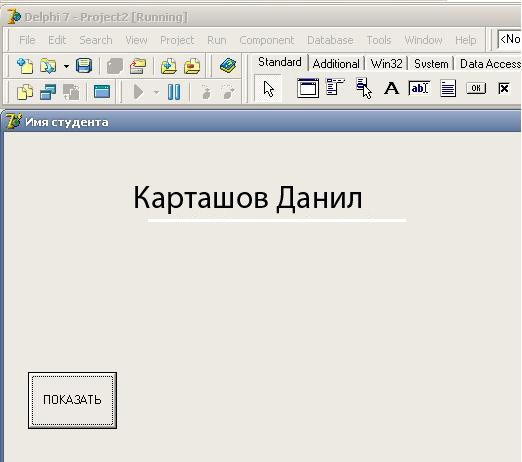
Task: Switch to the Additional palette tab
Action: [336, 63]
